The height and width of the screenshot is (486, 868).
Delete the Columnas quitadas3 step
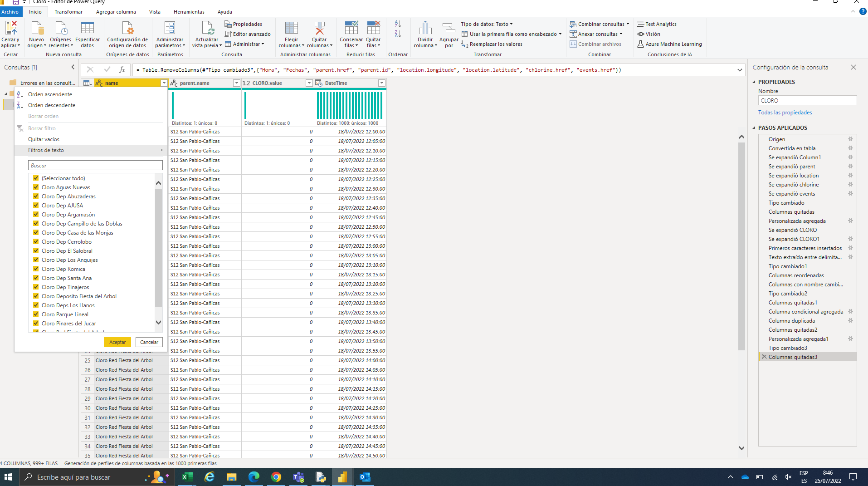pyautogui.click(x=764, y=357)
